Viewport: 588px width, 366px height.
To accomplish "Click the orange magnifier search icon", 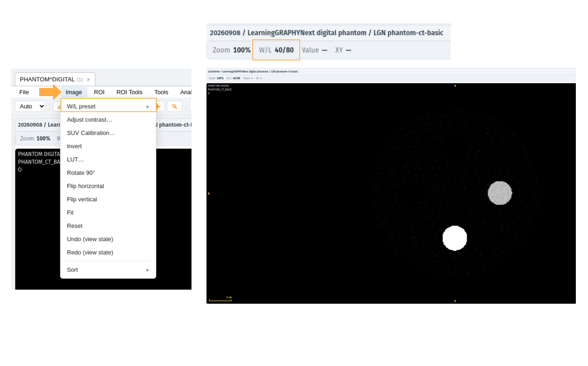I will point(174,106).
